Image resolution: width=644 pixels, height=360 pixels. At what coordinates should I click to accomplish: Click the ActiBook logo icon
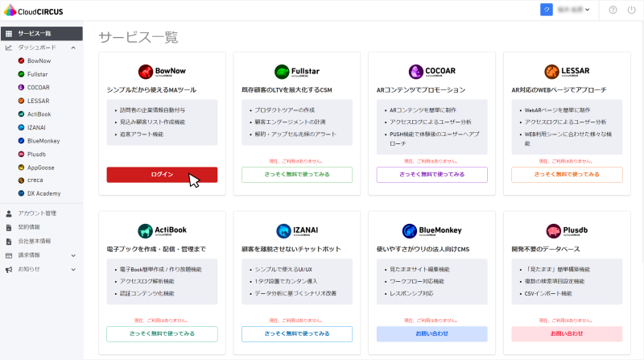(x=145, y=231)
